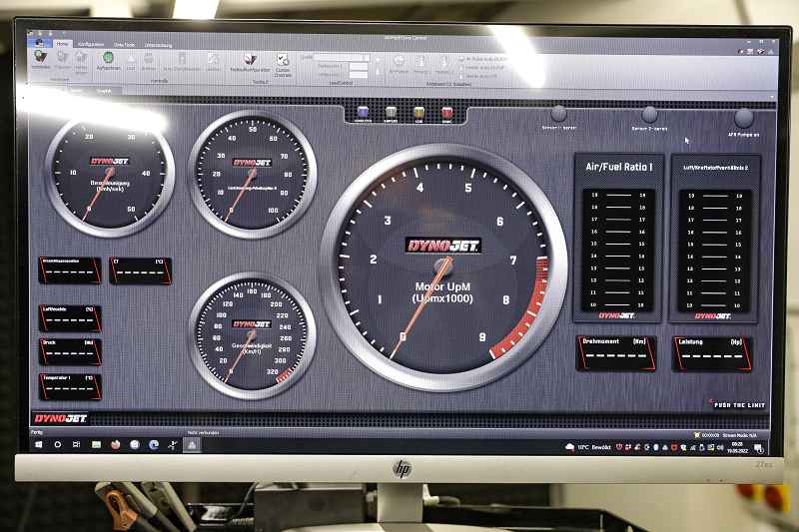Click the Air/Fuel Ratio 1 bar display
Image resolution: width=799 pixels, height=532 pixels.
[618, 239]
